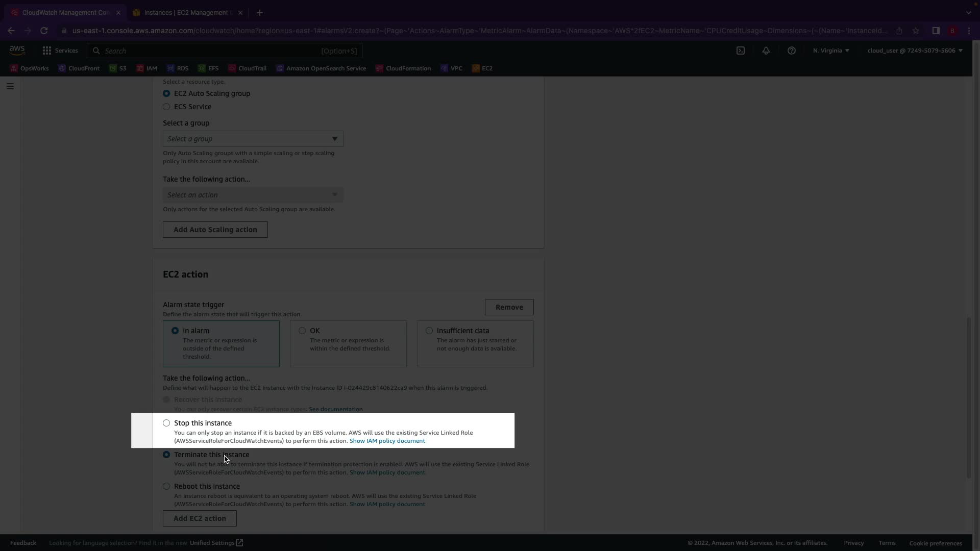Click the help question mark icon
This screenshot has height=551, width=980.
tap(792, 51)
